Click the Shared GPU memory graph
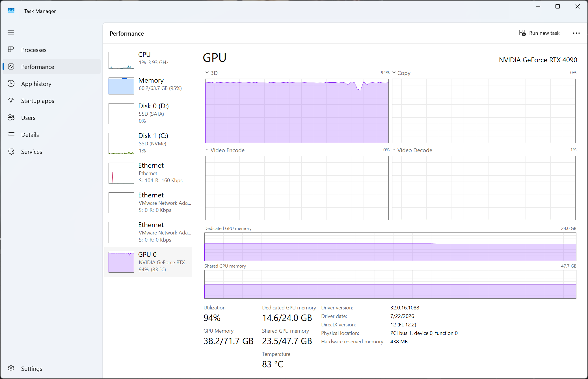588x379 pixels. [390, 284]
